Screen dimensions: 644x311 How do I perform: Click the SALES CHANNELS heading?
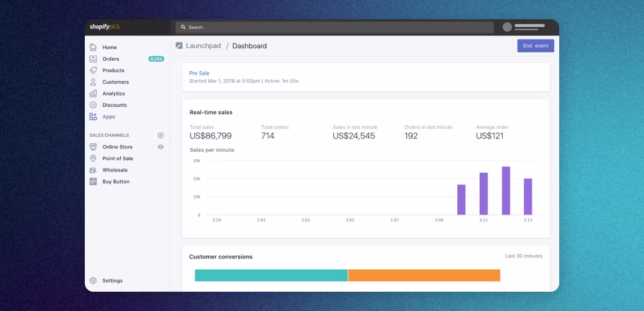pyautogui.click(x=109, y=135)
